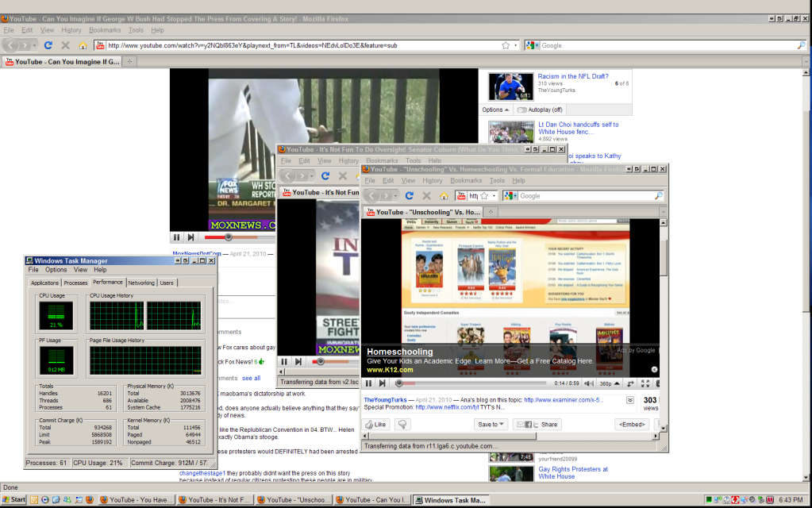
Task: Dislike the Unschooling video with thumbs-down
Action: [402, 425]
